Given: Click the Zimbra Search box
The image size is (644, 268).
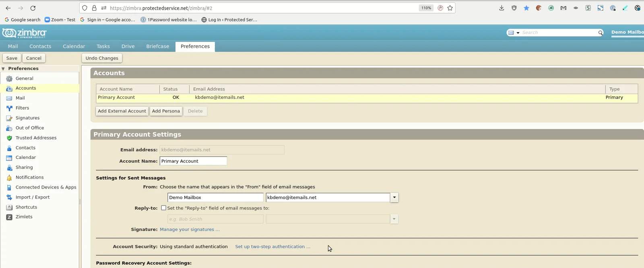Looking at the screenshot, I should coord(559,33).
